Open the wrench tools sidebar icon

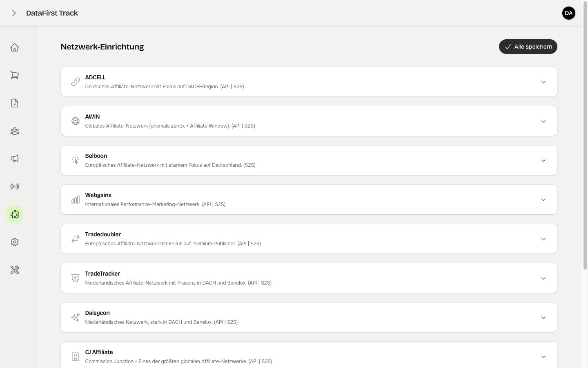[15, 270]
